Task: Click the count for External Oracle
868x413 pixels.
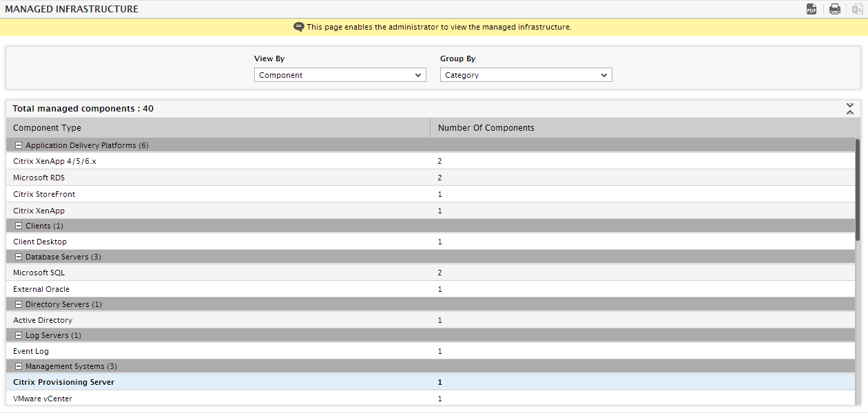Action: tap(440, 289)
